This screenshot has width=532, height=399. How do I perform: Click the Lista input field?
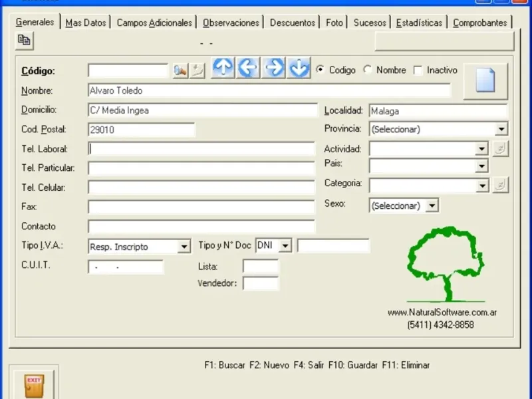click(261, 267)
